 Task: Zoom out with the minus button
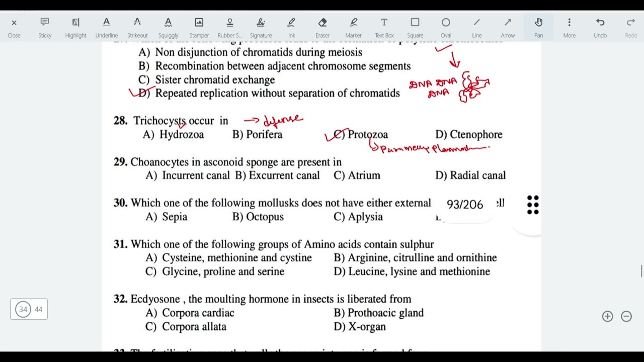(626, 316)
